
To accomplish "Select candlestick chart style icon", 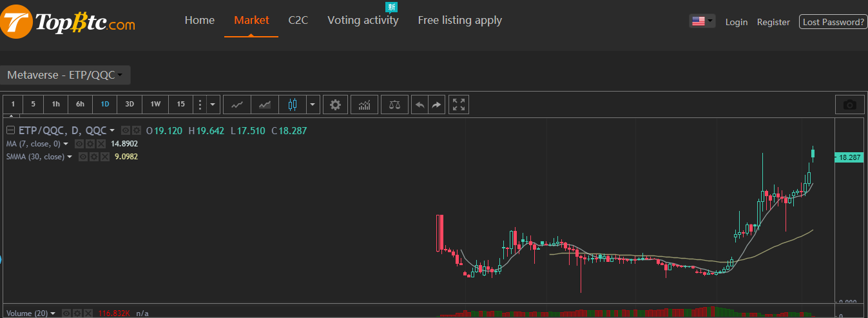I will tap(293, 104).
